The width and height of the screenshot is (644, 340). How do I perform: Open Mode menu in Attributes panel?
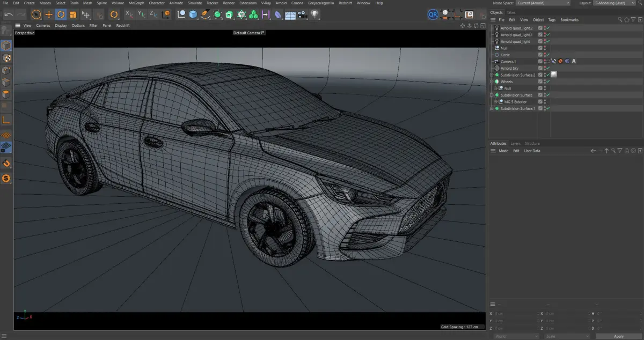point(503,151)
